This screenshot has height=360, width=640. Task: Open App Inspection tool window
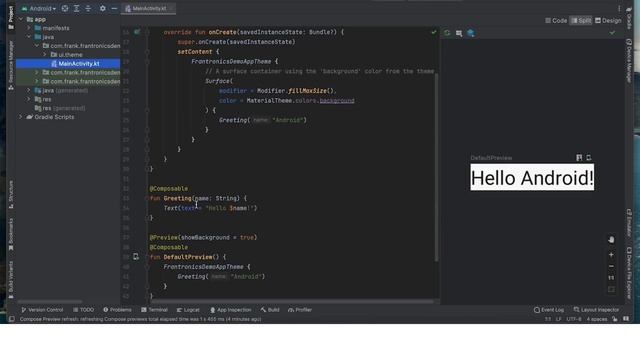tap(231, 310)
